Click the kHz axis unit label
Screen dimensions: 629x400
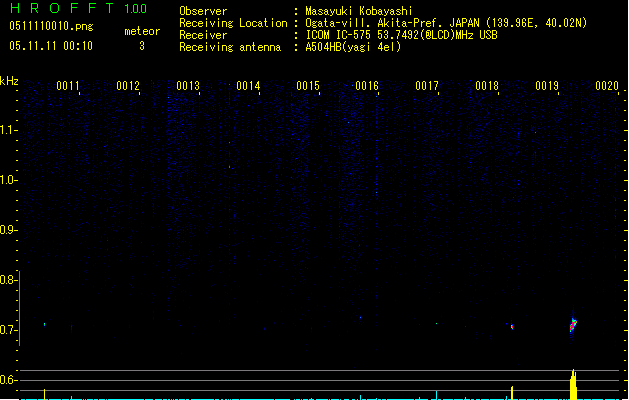pyautogui.click(x=9, y=81)
